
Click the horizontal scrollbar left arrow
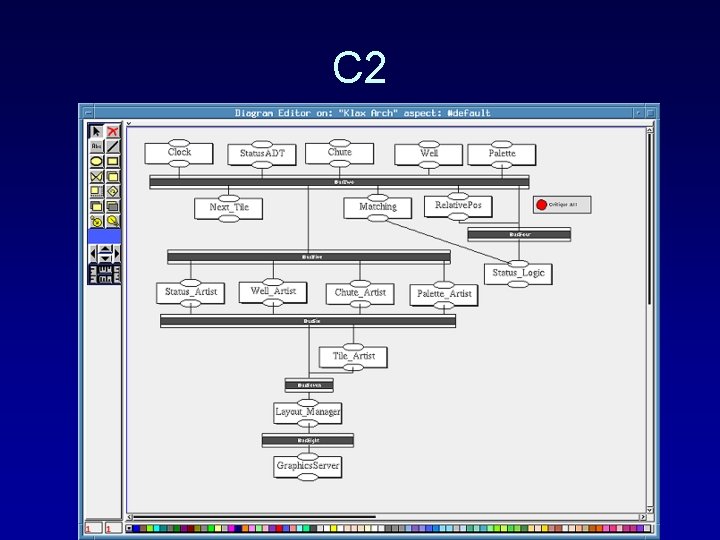(130, 517)
